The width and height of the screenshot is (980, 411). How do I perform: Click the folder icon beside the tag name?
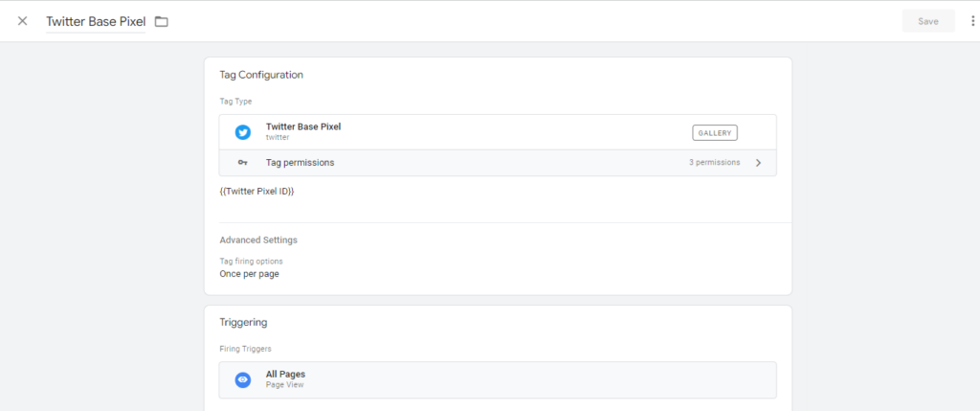click(x=162, y=21)
